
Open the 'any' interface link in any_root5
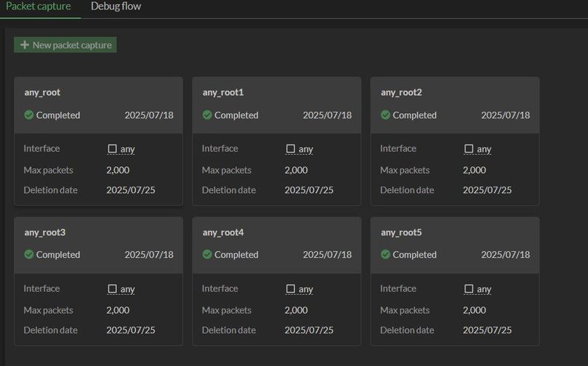[484, 289]
